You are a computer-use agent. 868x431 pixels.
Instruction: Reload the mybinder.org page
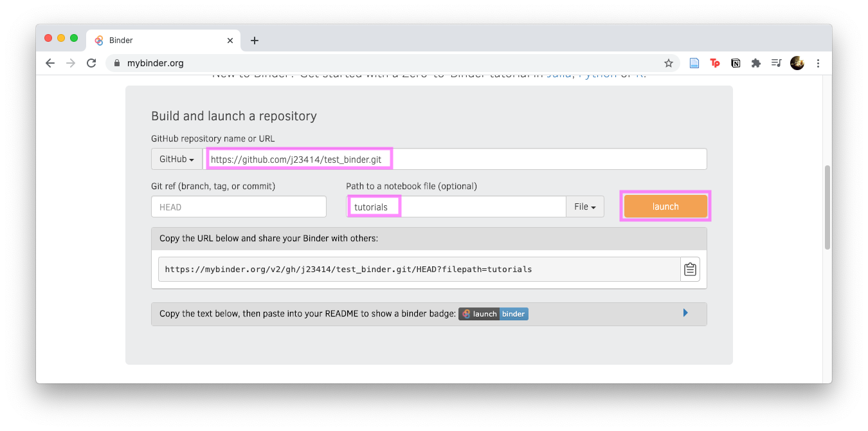91,63
